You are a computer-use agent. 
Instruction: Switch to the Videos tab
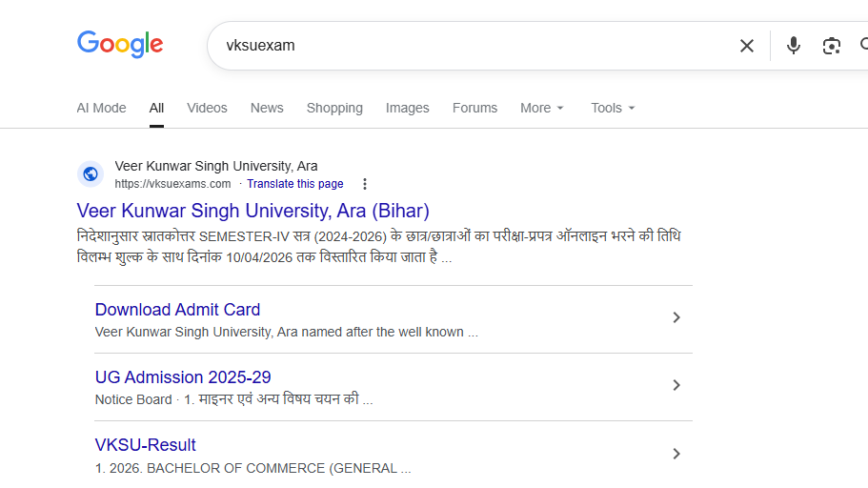click(207, 108)
